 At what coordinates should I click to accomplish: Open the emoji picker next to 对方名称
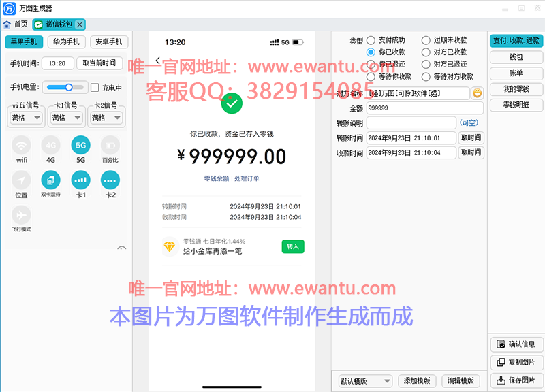point(478,93)
